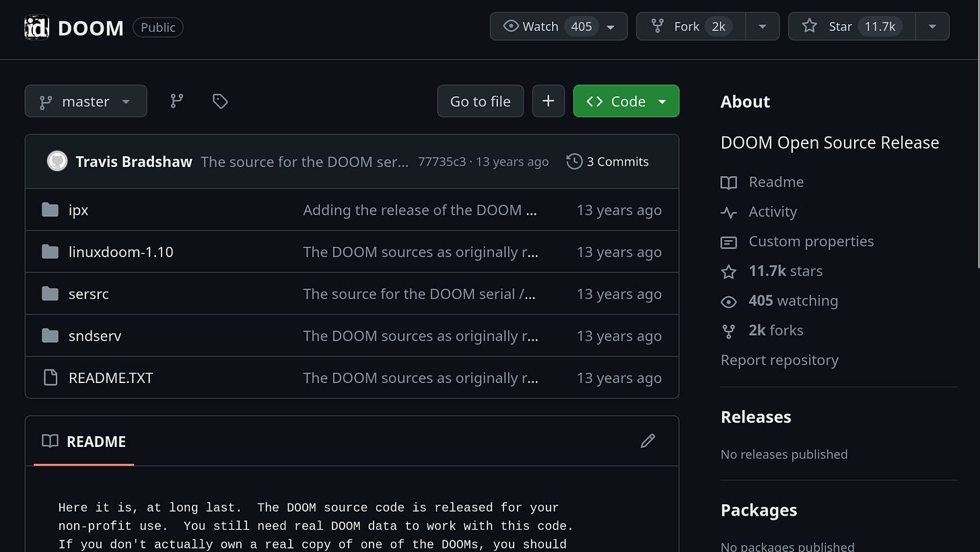View branches via the branch icon

pos(177,101)
